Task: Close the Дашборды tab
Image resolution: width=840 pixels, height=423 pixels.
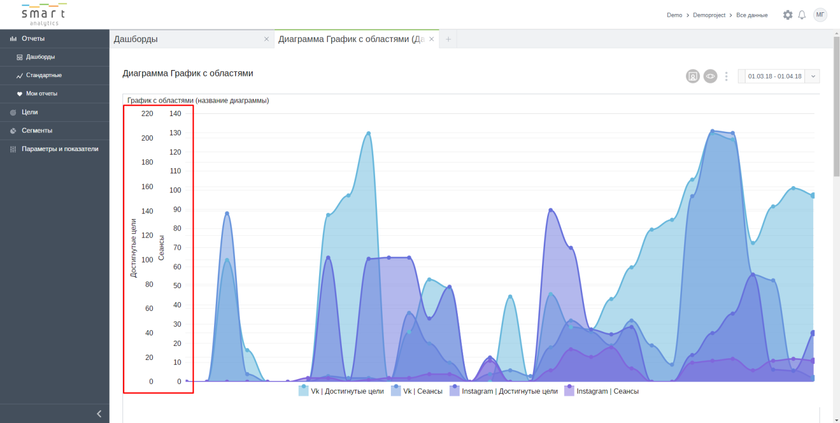Action: [266, 39]
